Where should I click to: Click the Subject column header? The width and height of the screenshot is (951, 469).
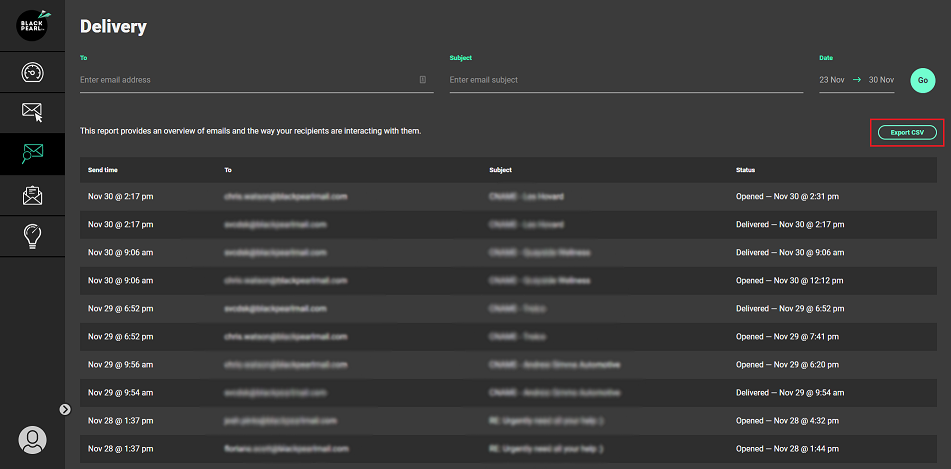(x=501, y=170)
